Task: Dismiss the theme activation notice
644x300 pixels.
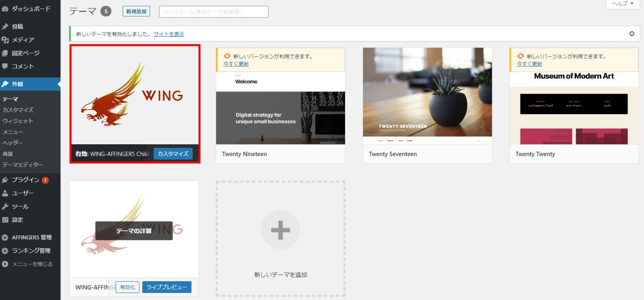Action: (631, 34)
